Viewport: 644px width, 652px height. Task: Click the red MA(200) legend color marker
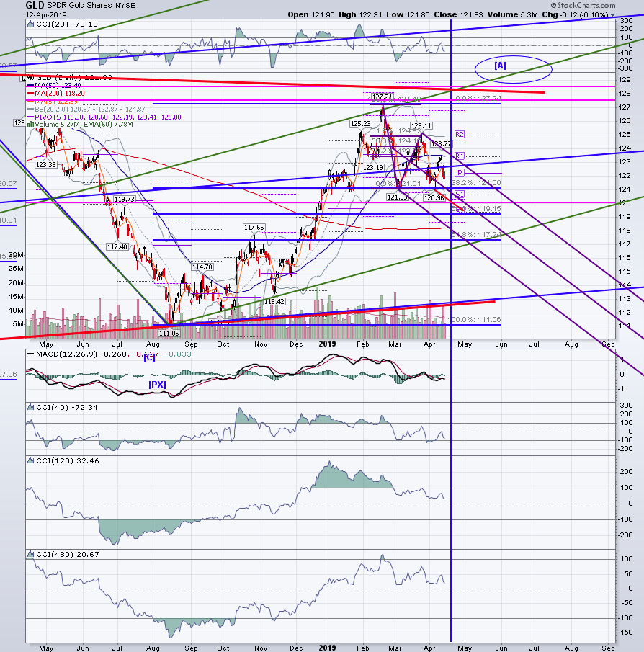click(x=30, y=94)
